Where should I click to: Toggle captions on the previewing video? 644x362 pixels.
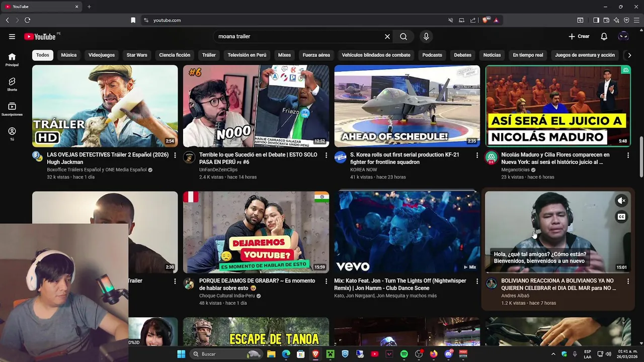[x=622, y=217]
